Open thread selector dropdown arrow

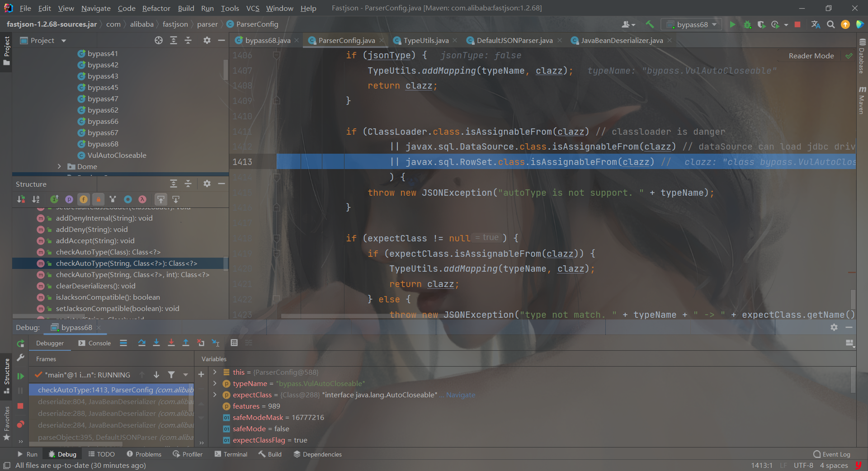(x=185, y=375)
